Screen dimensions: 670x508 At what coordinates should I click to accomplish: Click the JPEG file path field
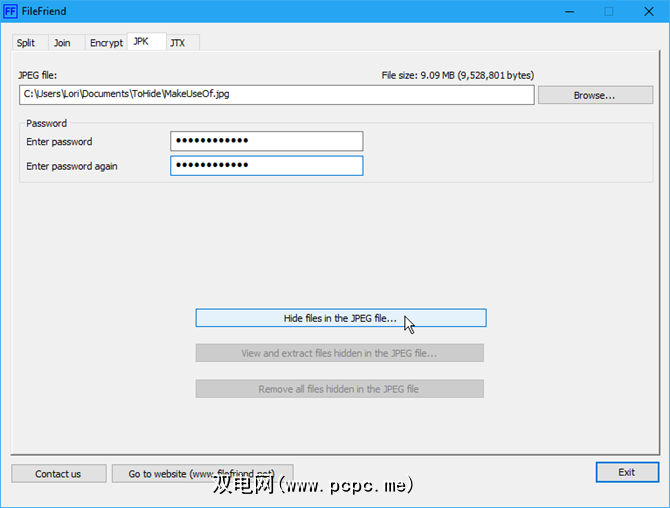[276, 94]
